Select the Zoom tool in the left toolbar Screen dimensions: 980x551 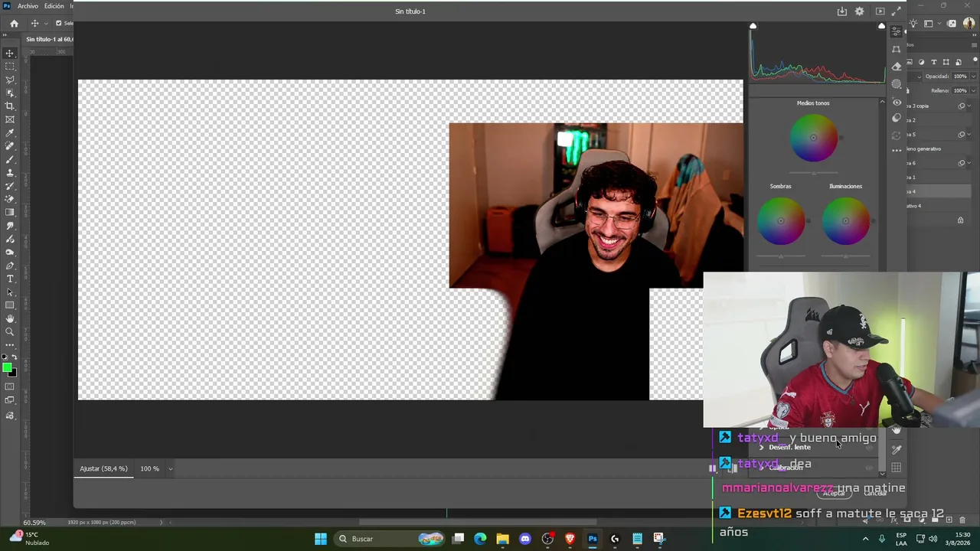click(10, 332)
